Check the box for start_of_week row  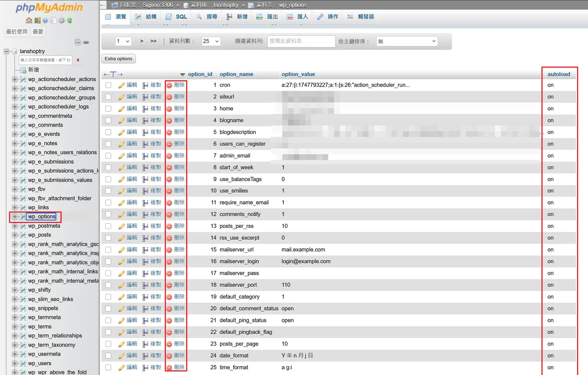[108, 167]
